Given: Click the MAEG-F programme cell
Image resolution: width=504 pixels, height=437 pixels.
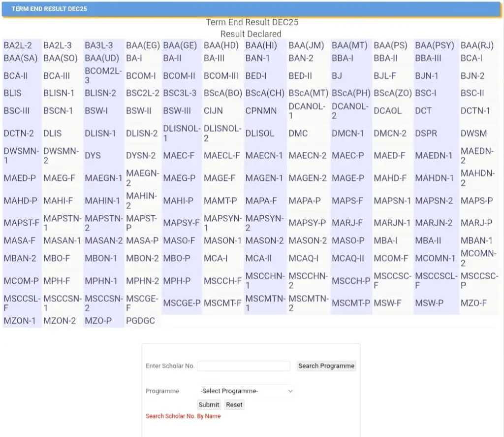Looking at the screenshot, I should 59,178.
